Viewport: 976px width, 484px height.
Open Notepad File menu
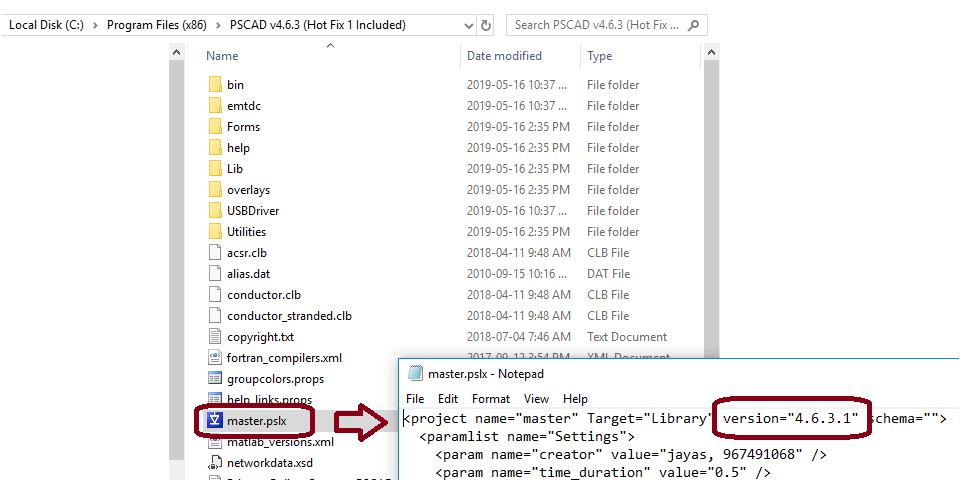coord(415,399)
